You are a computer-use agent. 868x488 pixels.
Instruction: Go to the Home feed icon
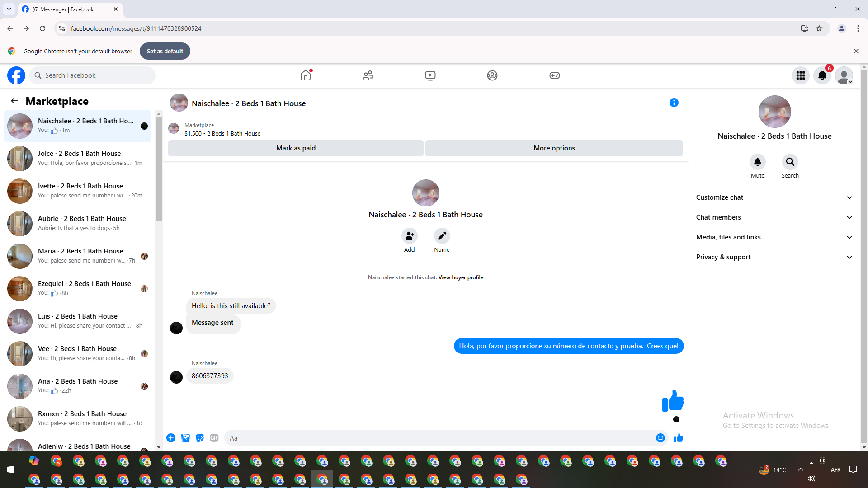click(x=306, y=75)
